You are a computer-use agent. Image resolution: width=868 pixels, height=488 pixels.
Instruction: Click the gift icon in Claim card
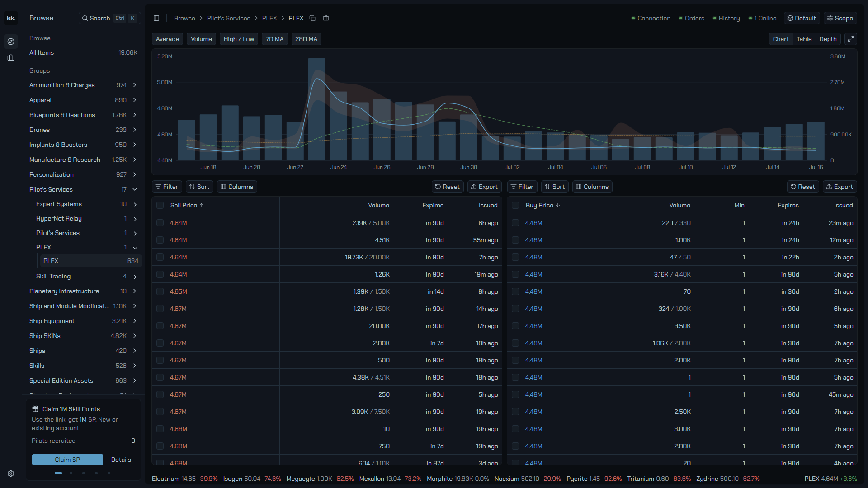[35, 409]
